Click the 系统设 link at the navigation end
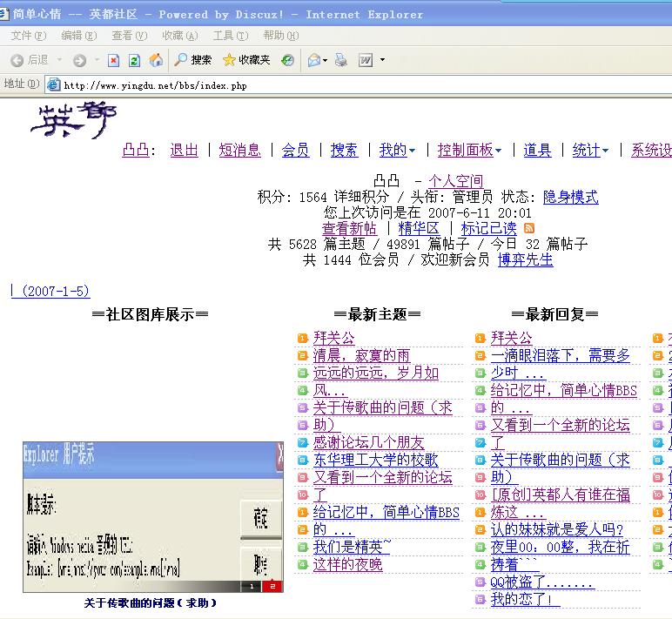Image resolution: width=672 pixels, height=619 pixels. tap(651, 150)
